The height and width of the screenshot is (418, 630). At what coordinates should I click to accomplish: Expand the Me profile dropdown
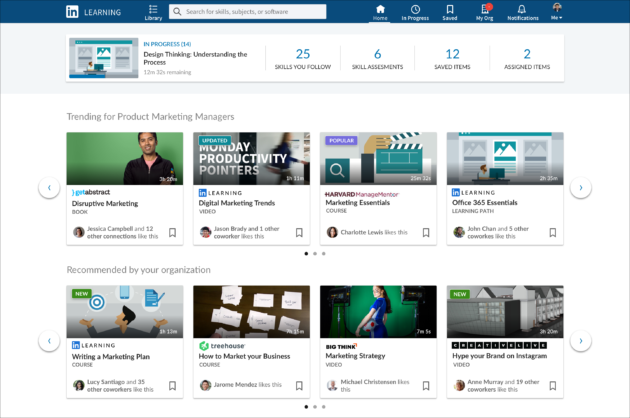tap(556, 12)
